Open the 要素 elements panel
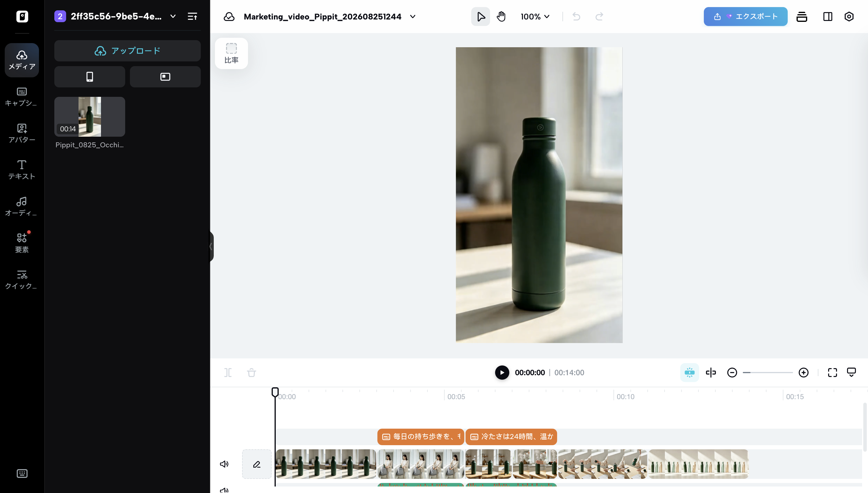Viewport: 868px width, 493px height. tap(22, 243)
